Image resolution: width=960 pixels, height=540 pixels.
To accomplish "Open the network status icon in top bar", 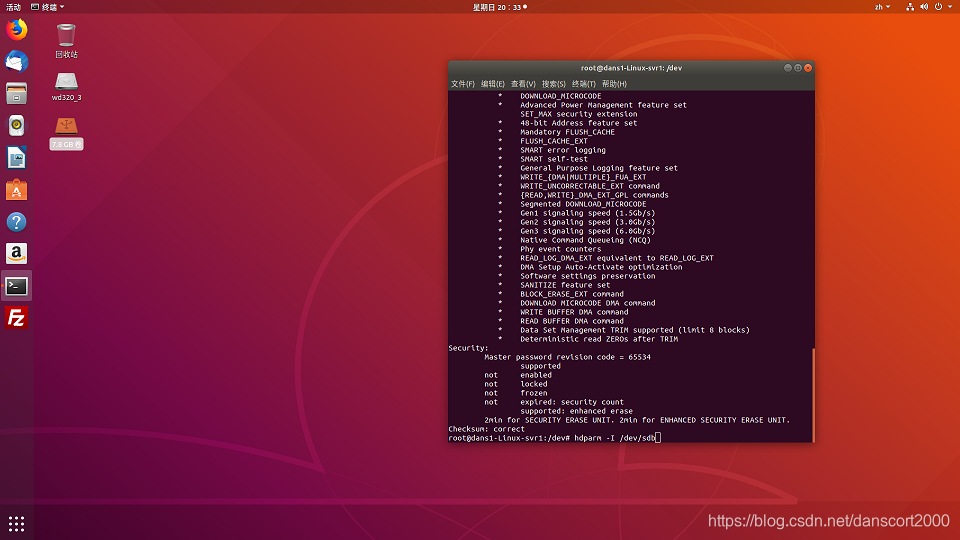I will pos(910,7).
